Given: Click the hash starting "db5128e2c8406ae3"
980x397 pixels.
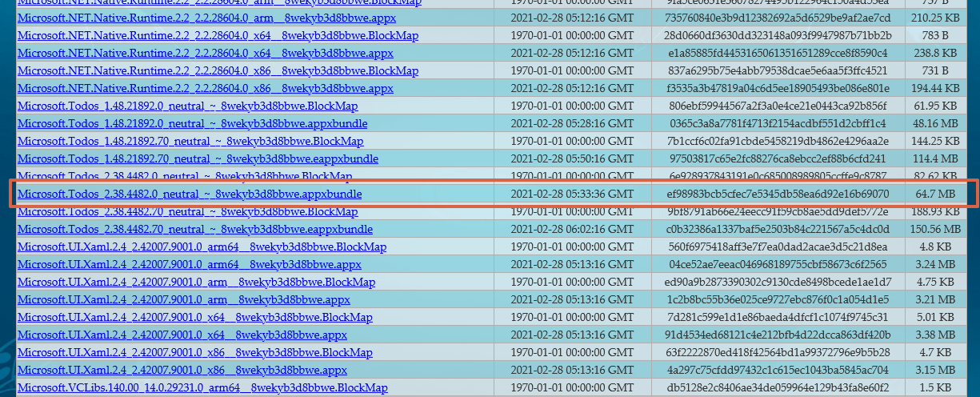Looking at the screenshot, I should coord(778,387).
